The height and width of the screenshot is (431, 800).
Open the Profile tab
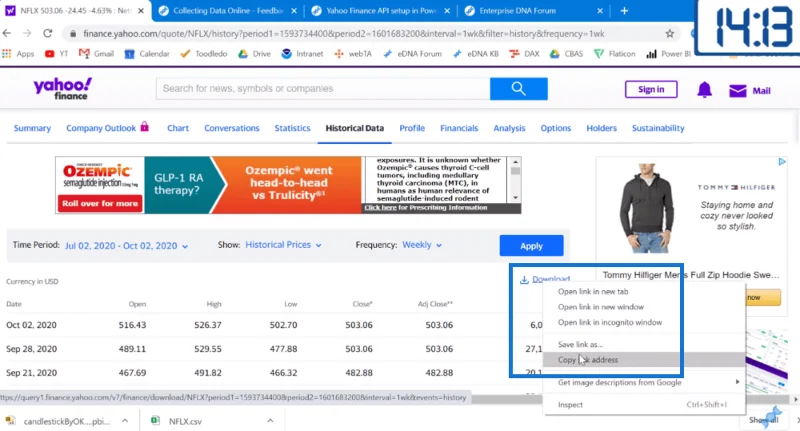point(412,128)
